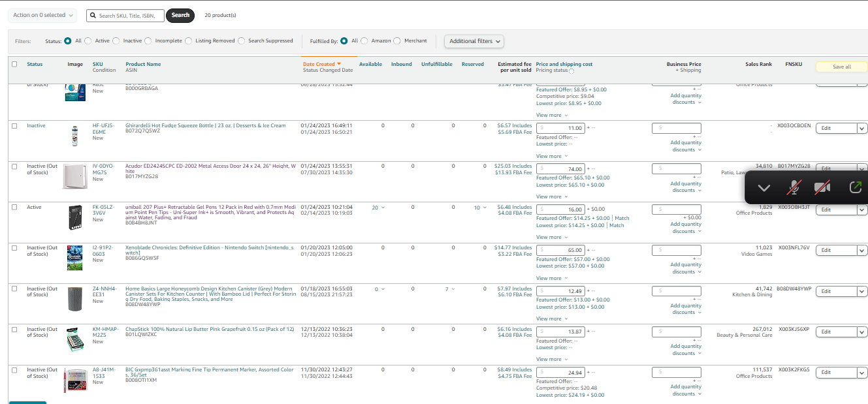The image size is (868, 404).
Task: Open Acudor ED2424SCPC product name link
Action: [x=210, y=169]
